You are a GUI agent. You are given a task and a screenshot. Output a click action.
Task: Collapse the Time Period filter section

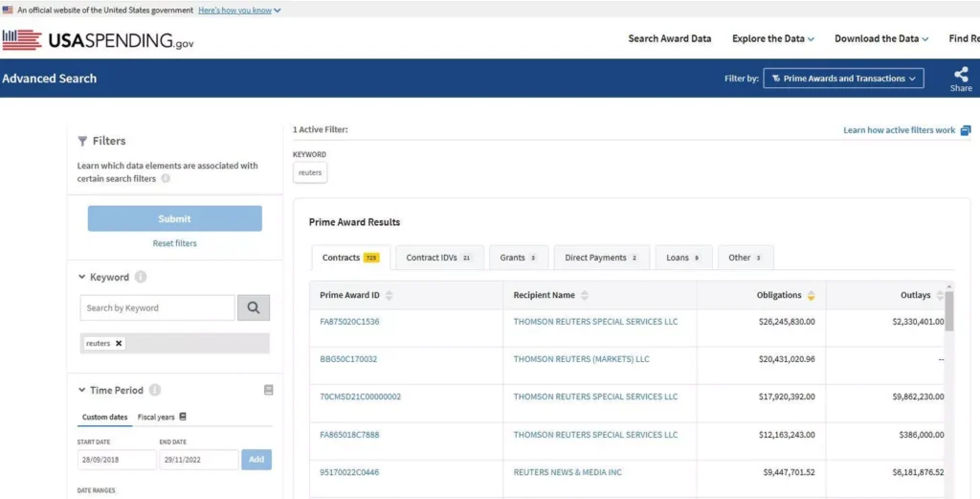coord(82,391)
